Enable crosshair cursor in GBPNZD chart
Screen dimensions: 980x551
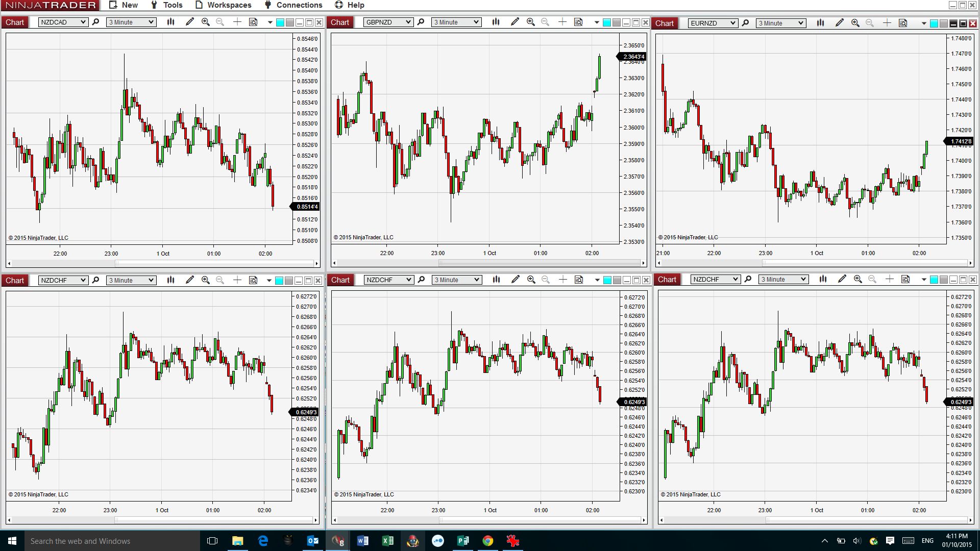(x=562, y=22)
